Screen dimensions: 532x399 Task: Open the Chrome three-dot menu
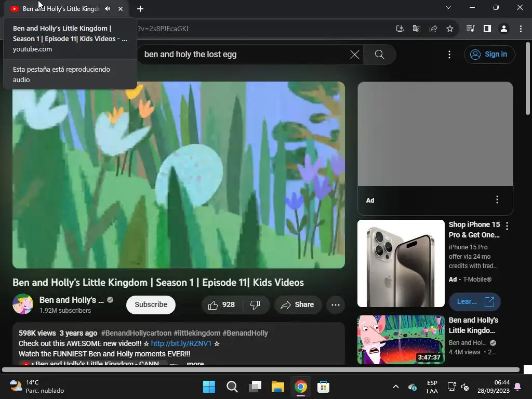coord(521,29)
